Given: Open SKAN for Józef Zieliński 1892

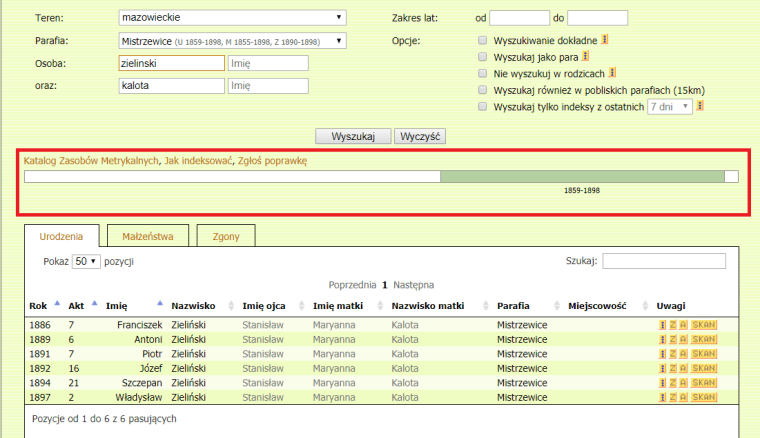Looking at the screenshot, I should (704, 369).
